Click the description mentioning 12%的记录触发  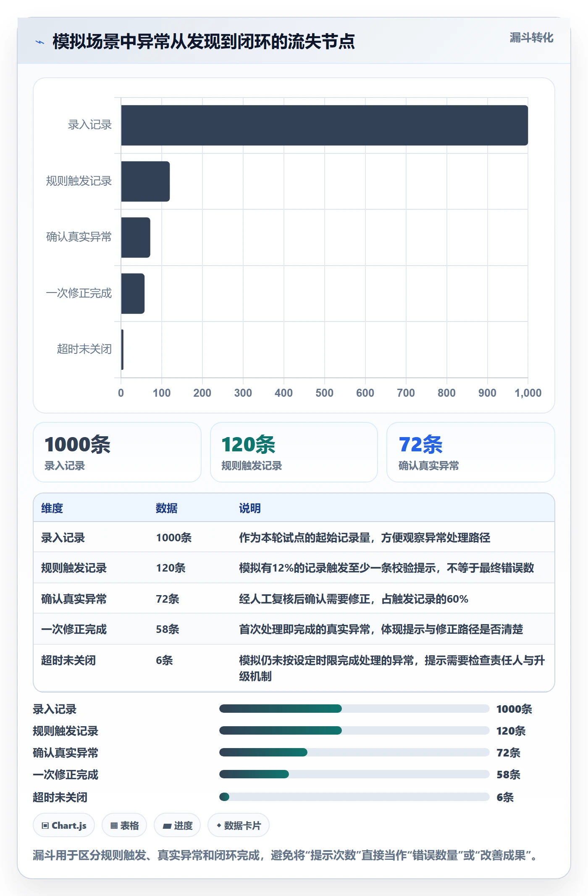[x=386, y=568]
